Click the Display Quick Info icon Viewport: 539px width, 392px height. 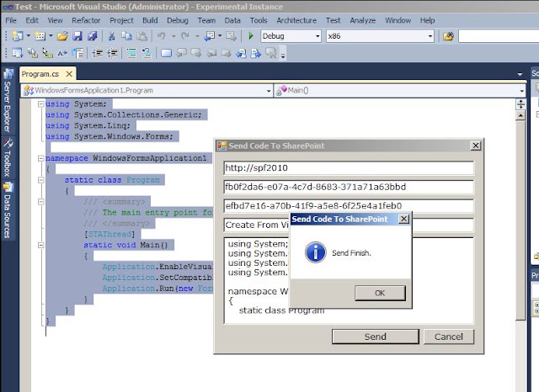pyautogui.click(x=47, y=53)
